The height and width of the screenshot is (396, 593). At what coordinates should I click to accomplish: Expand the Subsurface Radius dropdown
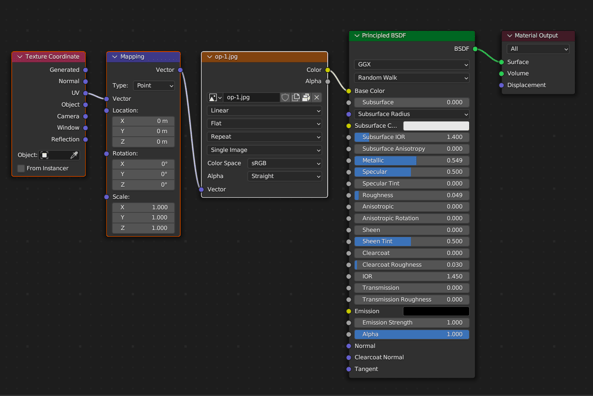[x=412, y=114]
